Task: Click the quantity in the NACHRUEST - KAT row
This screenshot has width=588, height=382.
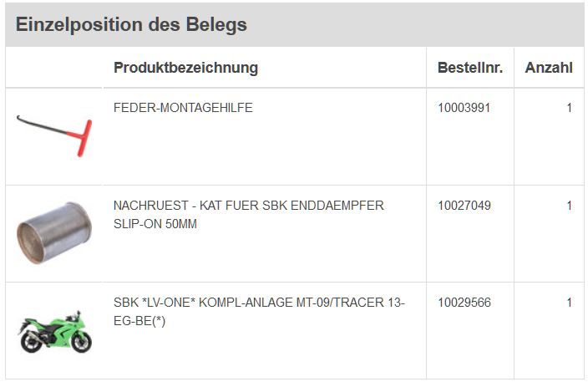Action: pos(569,206)
